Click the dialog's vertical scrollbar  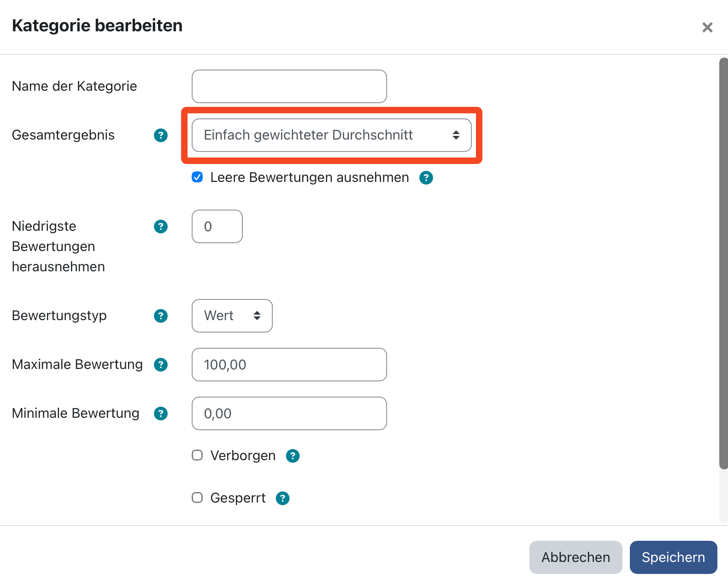click(723, 263)
